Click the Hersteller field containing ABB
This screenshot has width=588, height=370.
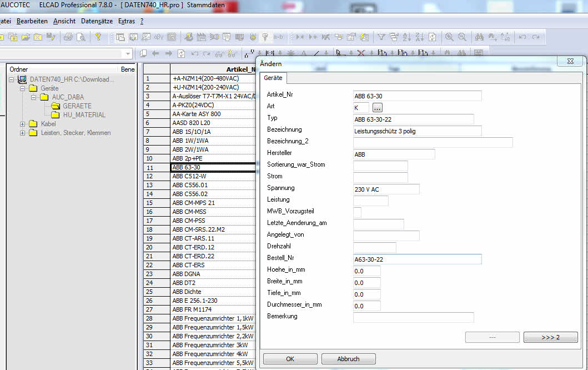394,154
